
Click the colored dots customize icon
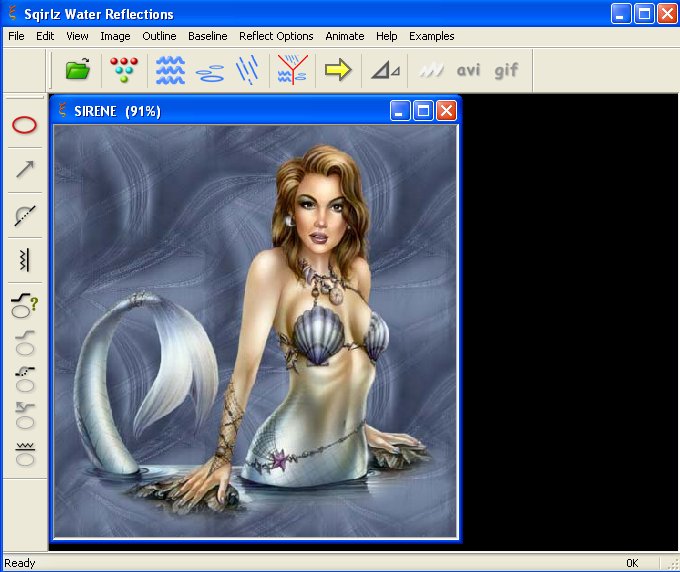[x=124, y=69]
